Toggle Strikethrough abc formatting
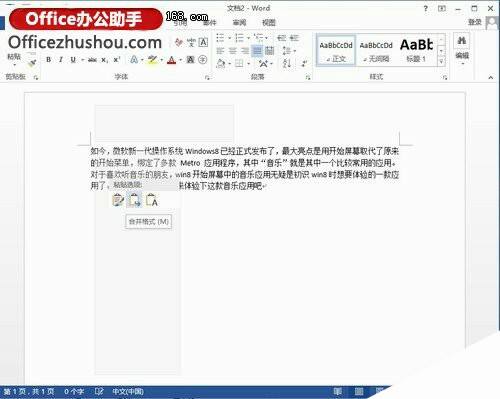 [92, 60]
